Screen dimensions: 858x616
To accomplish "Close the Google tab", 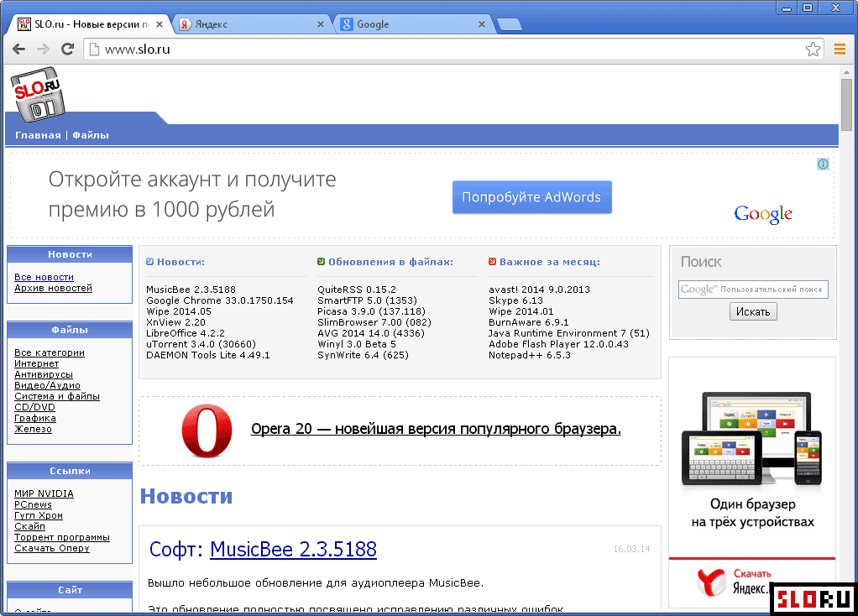I will pos(482,24).
